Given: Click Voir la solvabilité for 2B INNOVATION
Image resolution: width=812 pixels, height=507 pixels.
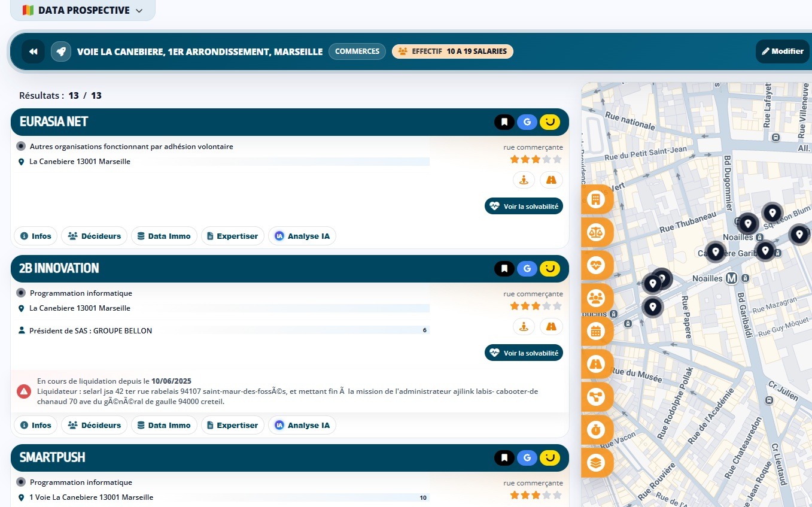Looking at the screenshot, I should pos(524,353).
